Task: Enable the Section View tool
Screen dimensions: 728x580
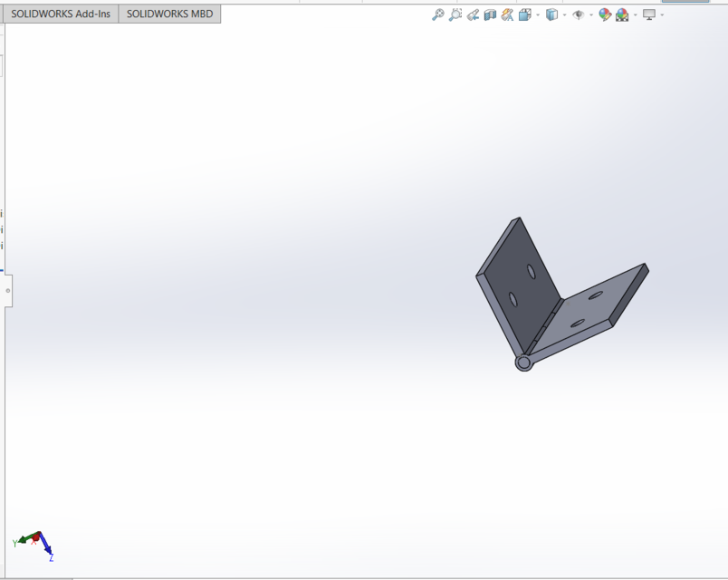Action: [x=489, y=14]
